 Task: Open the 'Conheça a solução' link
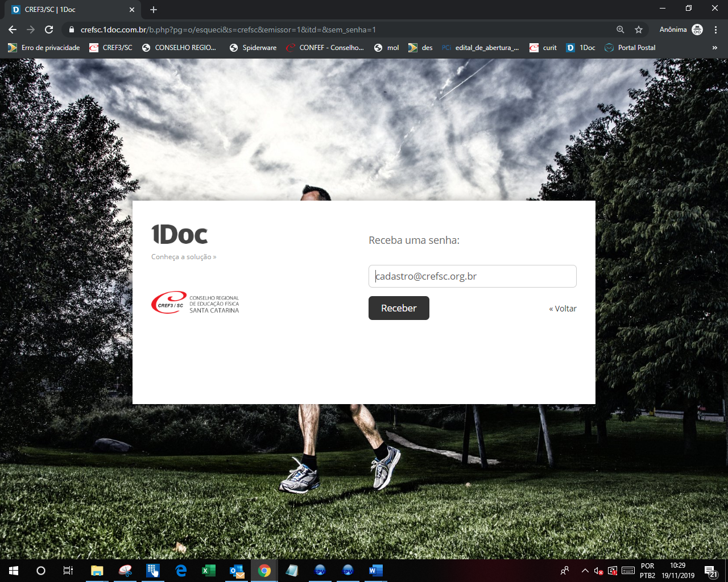184,257
